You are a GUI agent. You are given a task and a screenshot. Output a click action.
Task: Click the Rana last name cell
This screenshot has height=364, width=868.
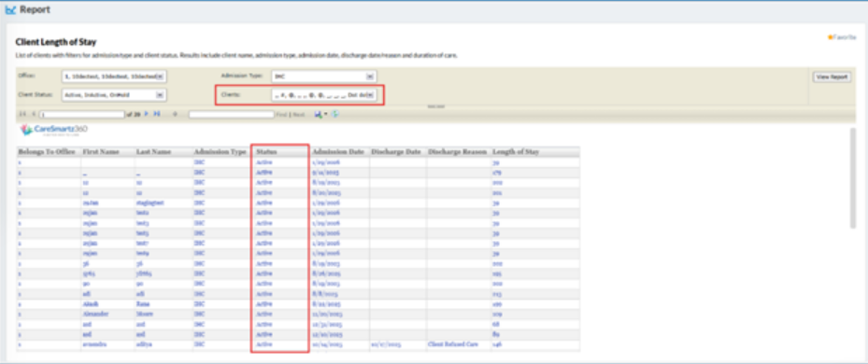(x=142, y=303)
